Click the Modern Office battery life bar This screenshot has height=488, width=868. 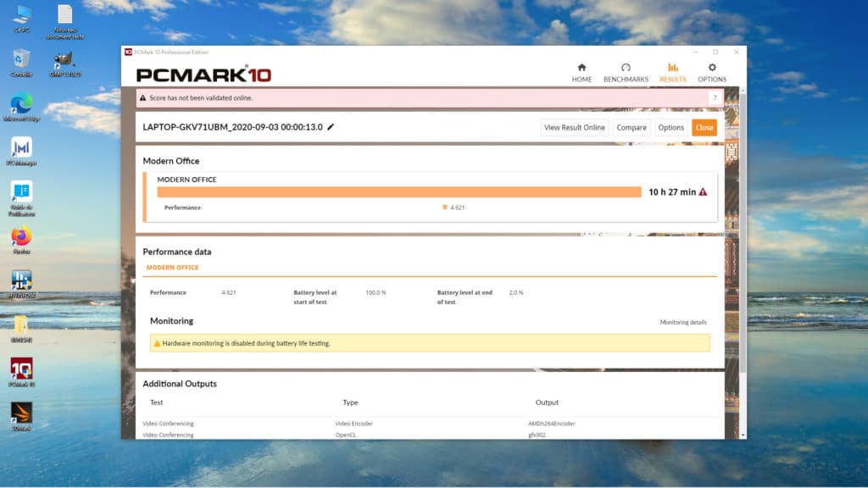tap(398, 192)
